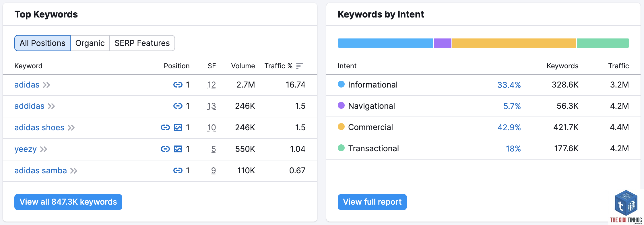Click SF value 10 in adidas shoes row

coord(212,127)
